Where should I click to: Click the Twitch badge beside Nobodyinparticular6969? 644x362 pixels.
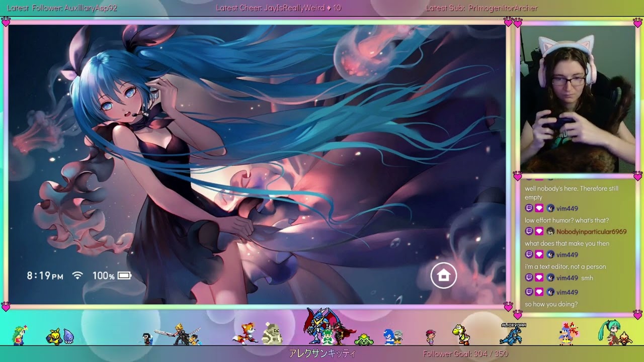[529, 231]
